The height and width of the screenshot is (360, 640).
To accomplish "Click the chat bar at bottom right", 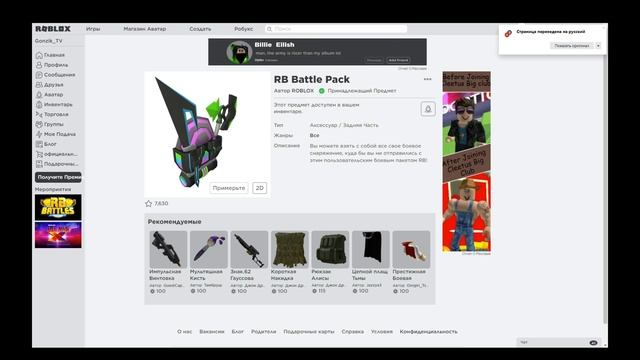I will pos(560,342).
